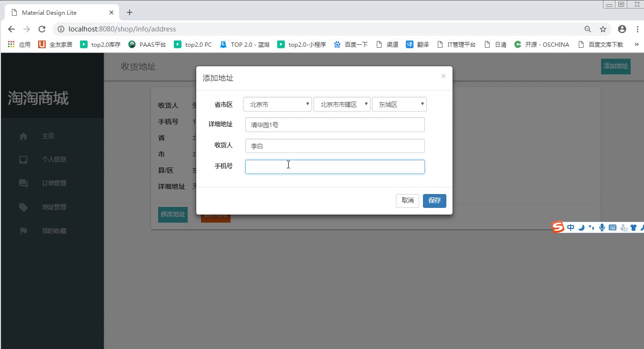644x349 pixels.
Task: Expand the province dropdown showing 北京市
Action: pos(277,104)
